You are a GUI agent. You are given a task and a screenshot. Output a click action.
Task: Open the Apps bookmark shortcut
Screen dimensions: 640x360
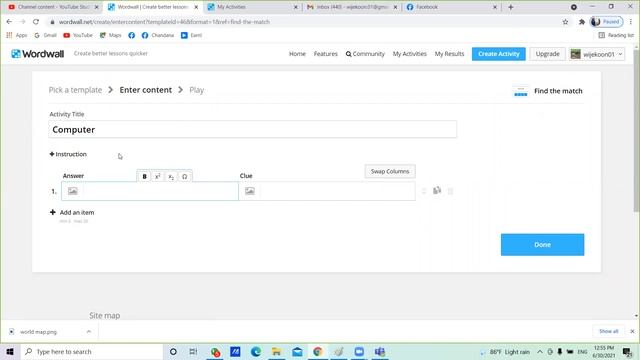coord(17,35)
